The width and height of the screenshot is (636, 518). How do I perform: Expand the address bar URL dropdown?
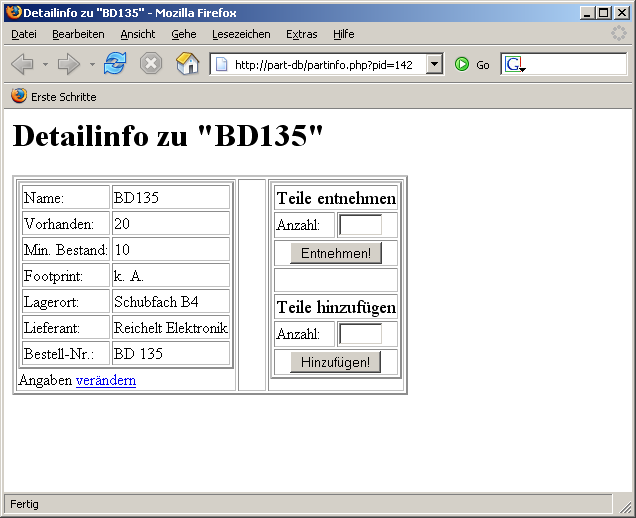434,64
